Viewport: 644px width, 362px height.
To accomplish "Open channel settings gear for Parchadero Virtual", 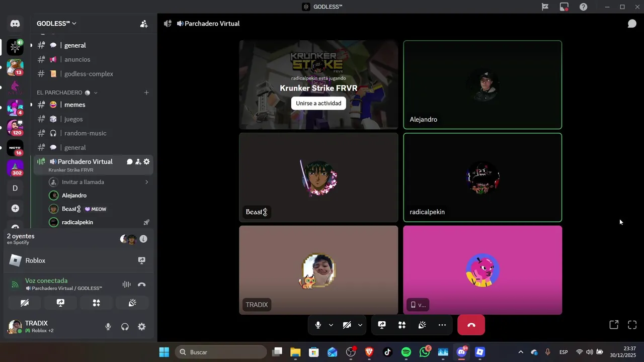I will [x=146, y=162].
